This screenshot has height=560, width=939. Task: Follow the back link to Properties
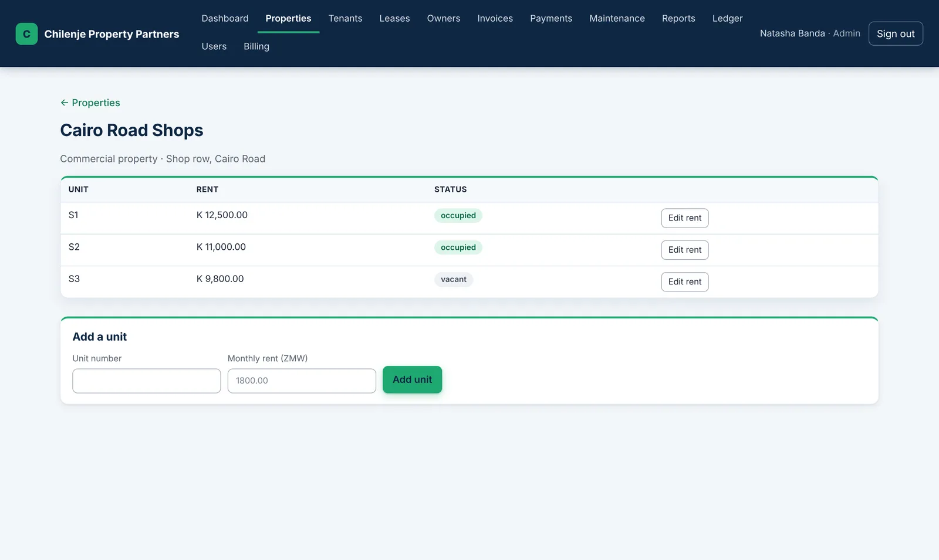[90, 103]
